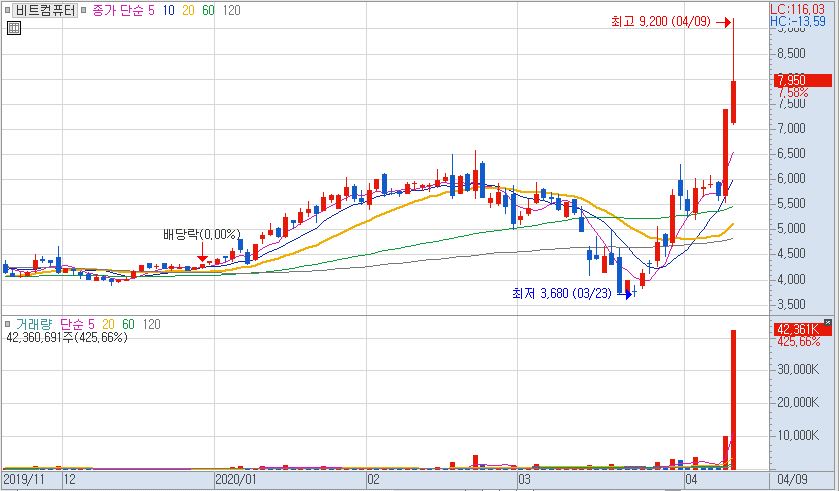The height and width of the screenshot is (491, 839).
Task: Click the 2020/01 date axis label
Action: (x=237, y=480)
